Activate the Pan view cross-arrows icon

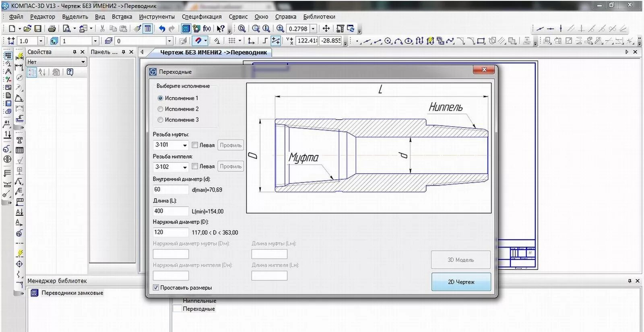coord(326,29)
